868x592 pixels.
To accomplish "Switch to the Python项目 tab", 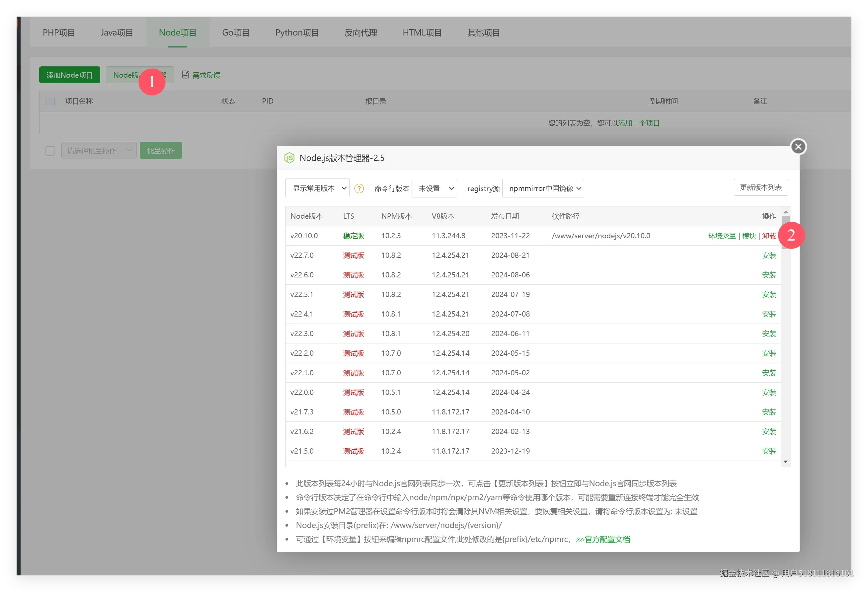I will (x=297, y=33).
